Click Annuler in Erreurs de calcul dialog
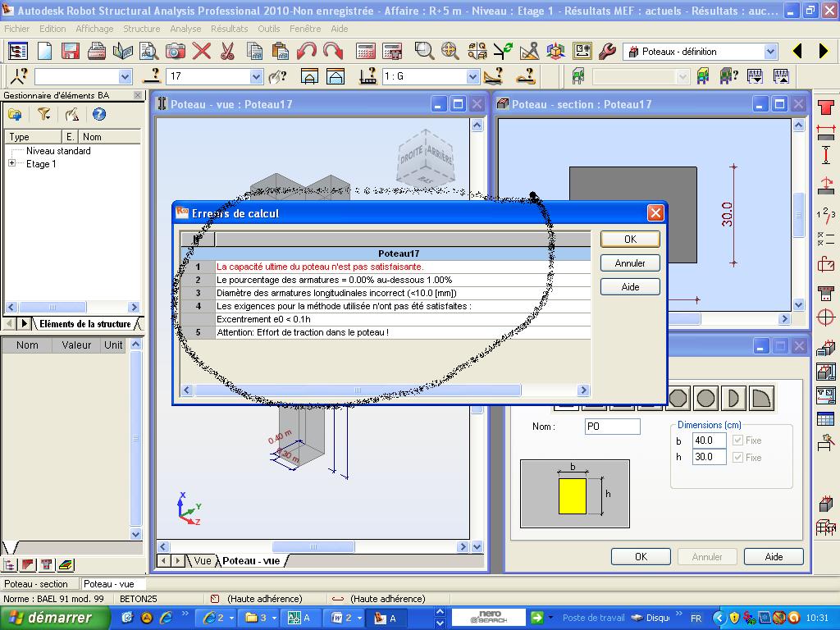 (x=630, y=263)
